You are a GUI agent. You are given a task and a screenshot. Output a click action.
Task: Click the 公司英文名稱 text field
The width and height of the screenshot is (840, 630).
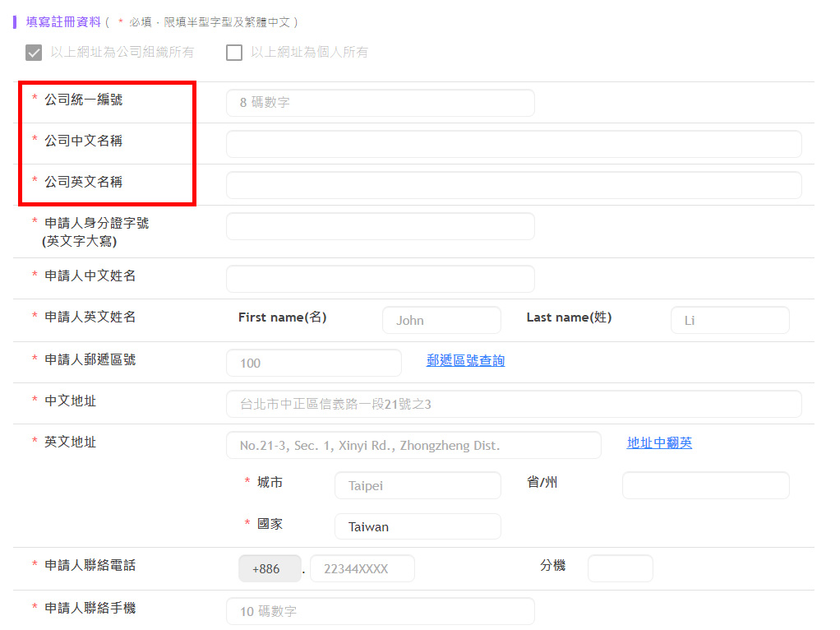[513, 185]
